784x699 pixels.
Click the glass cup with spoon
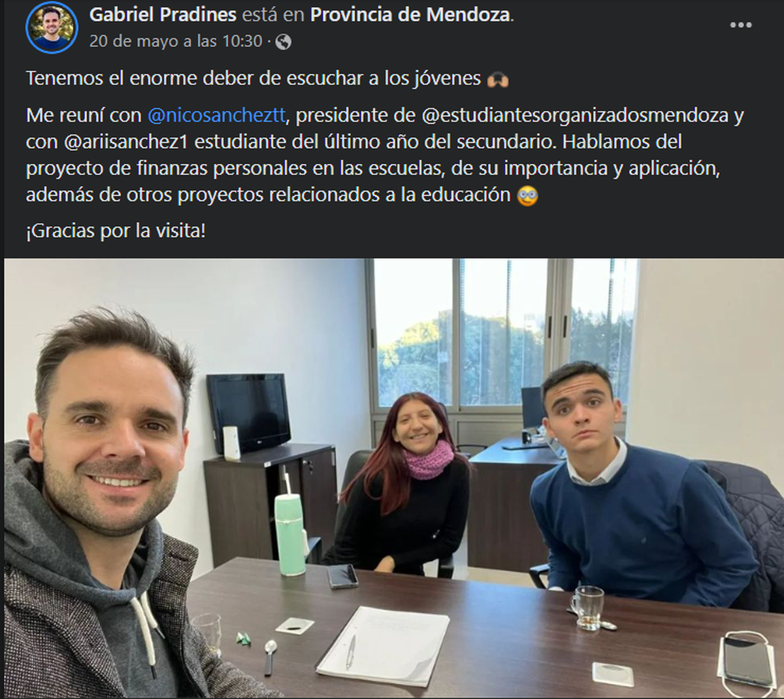click(590, 608)
